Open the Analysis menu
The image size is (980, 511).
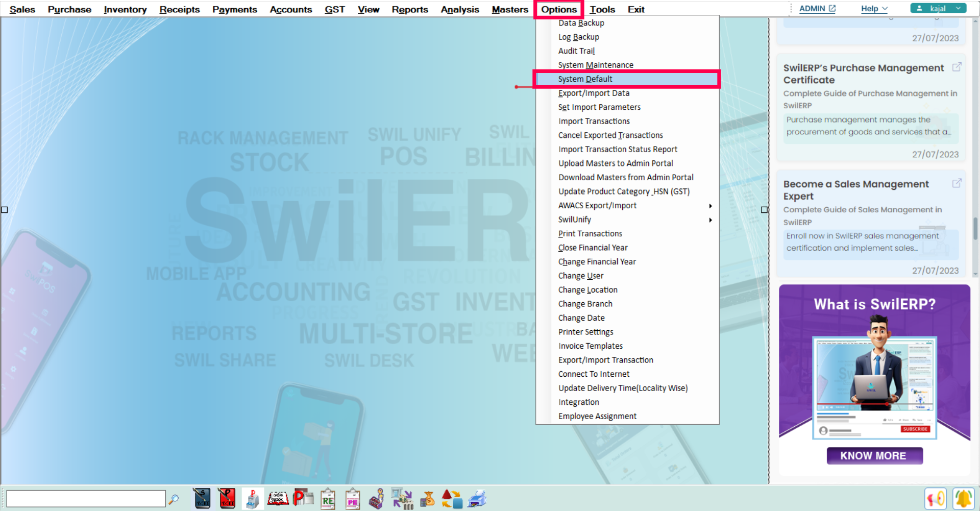pos(460,9)
